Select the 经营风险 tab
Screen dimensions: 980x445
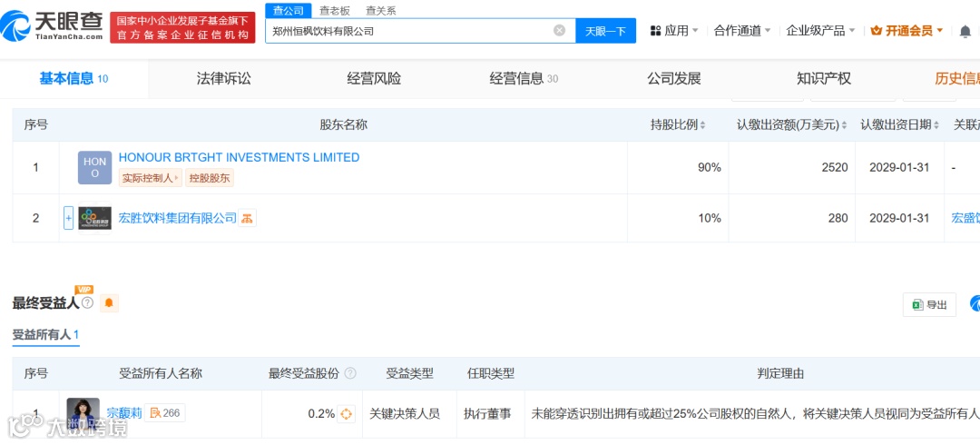pos(374,79)
